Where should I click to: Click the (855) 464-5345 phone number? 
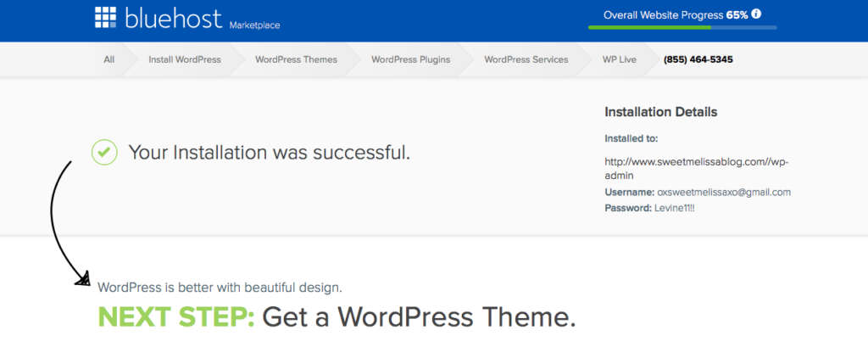click(698, 59)
